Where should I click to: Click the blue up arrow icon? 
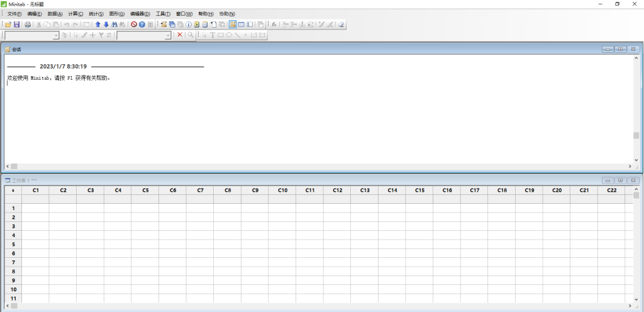pyautogui.click(x=97, y=25)
